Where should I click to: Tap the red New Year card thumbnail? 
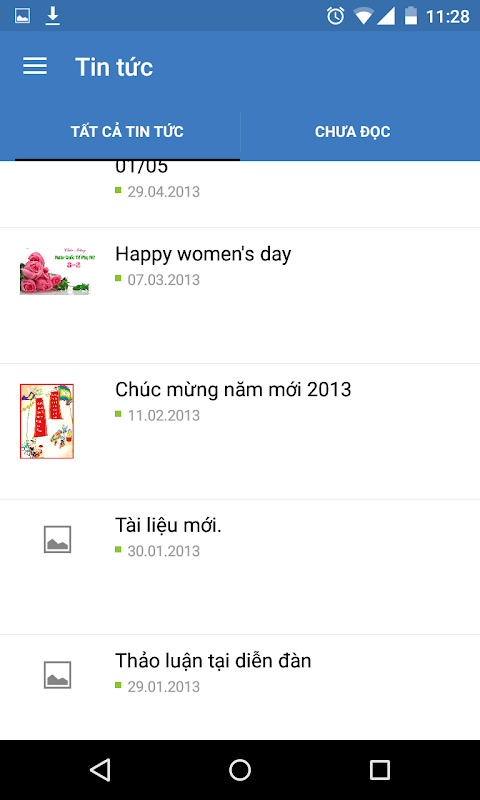47,421
